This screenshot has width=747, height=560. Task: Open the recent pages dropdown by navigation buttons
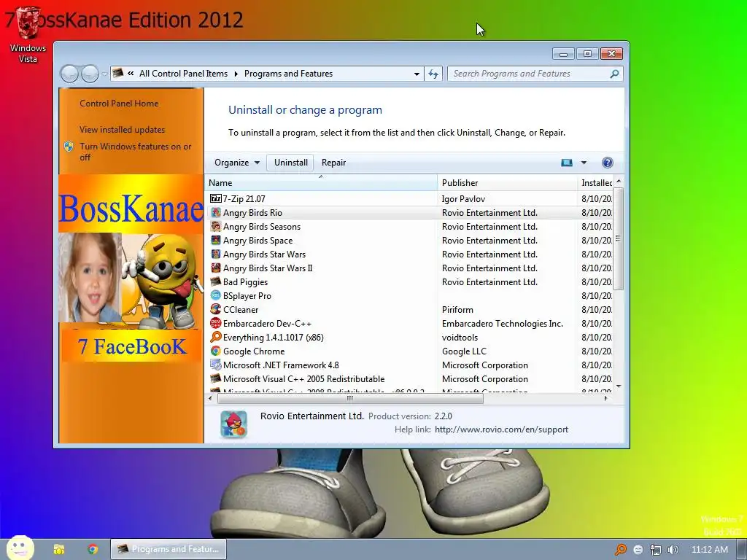pyautogui.click(x=105, y=74)
